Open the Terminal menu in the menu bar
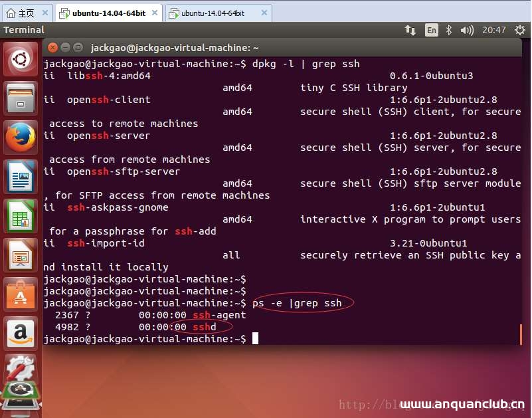Image resolution: width=532 pixels, height=418 pixels. pos(25,30)
